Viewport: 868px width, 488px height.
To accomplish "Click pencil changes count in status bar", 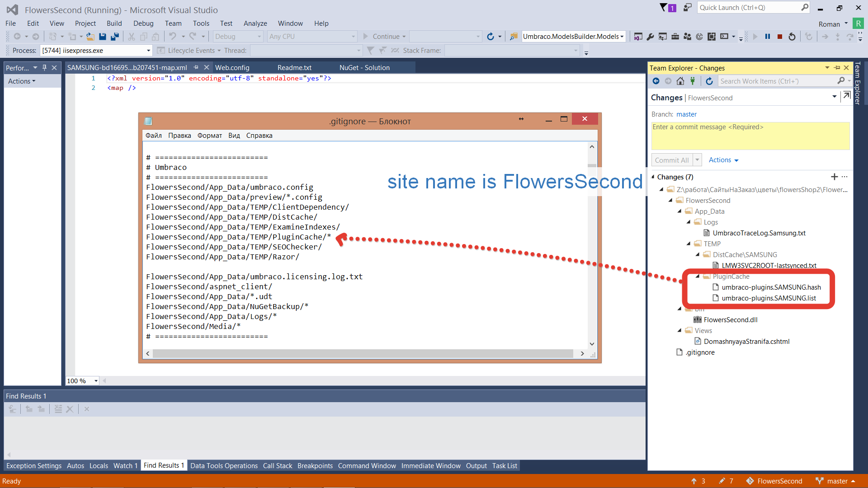I will tap(726, 481).
